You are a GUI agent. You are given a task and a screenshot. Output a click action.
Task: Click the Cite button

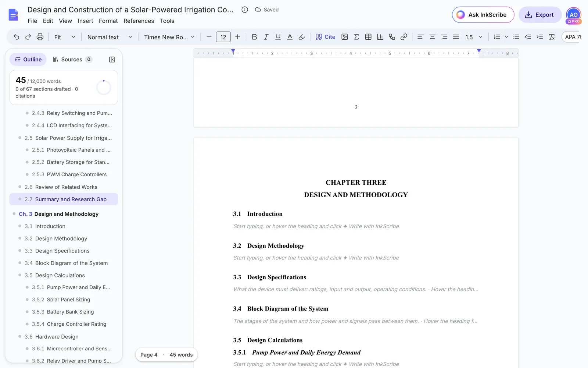[325, 37]
